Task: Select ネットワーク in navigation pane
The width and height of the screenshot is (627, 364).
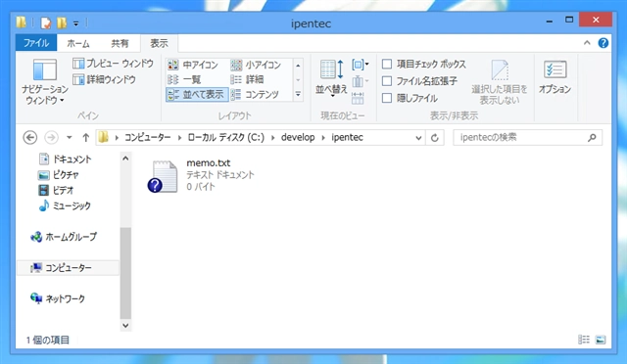Action: (58, 298)
